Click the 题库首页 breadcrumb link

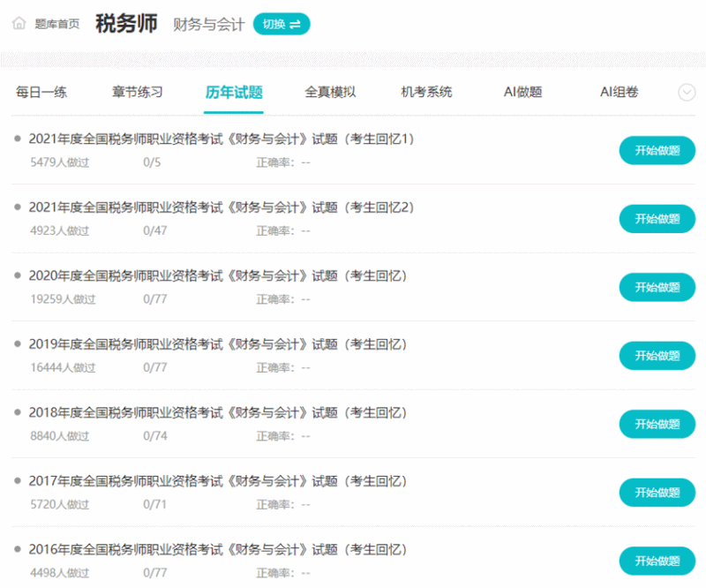click(56, 24)
